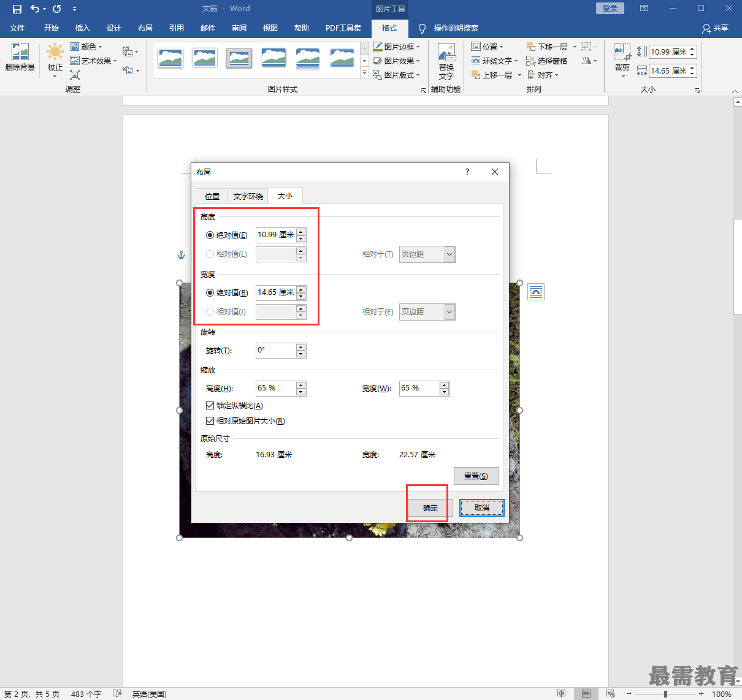Click the zoom in plus button

[x=702, y=694]
